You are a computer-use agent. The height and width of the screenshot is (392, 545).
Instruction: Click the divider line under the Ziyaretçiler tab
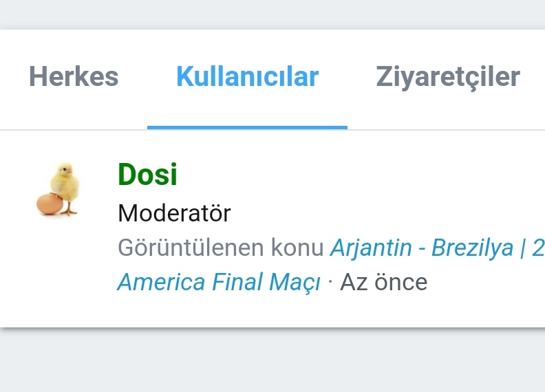point(447,130)
